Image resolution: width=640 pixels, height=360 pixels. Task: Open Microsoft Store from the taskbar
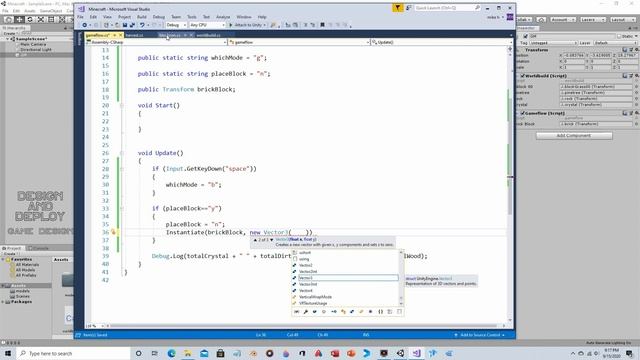click(220, 353)
